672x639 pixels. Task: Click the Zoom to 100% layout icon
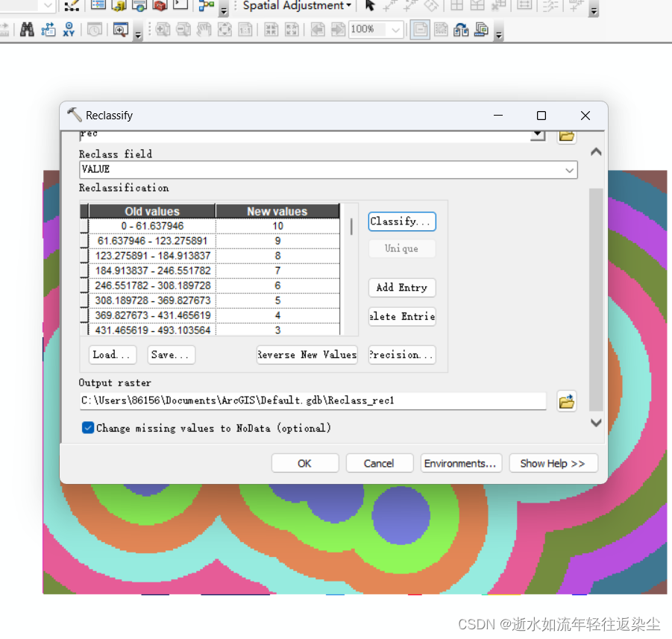coord(245,30)
